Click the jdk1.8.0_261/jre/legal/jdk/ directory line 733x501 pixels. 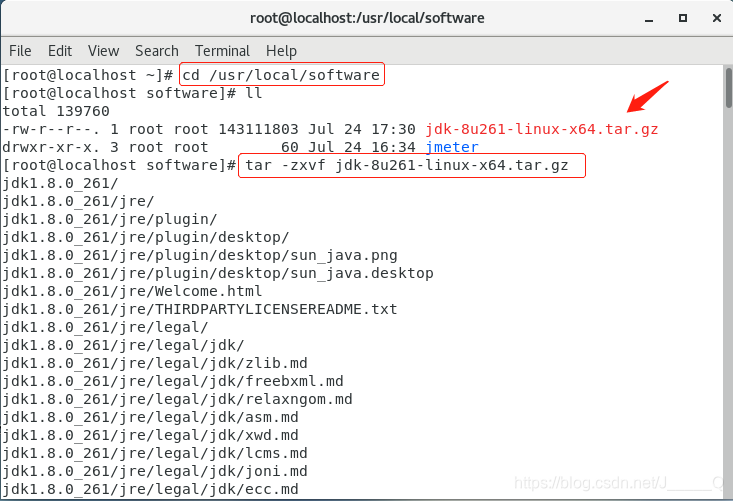(123, 345)
